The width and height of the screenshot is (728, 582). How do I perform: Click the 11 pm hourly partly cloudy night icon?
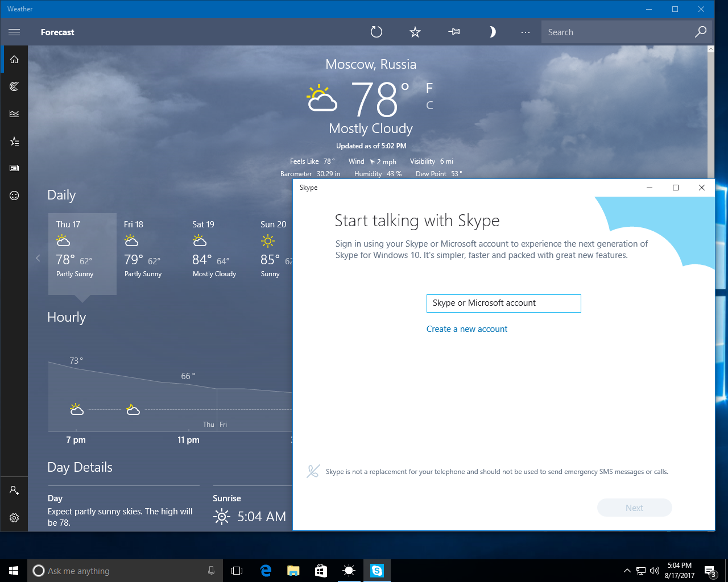(x=133, y=409)
